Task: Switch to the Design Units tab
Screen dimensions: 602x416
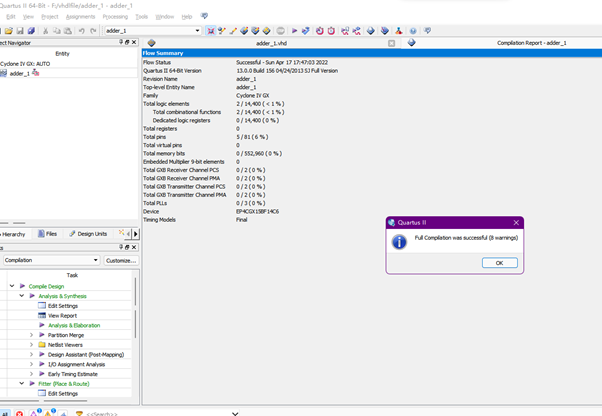Action: [88, 234]
